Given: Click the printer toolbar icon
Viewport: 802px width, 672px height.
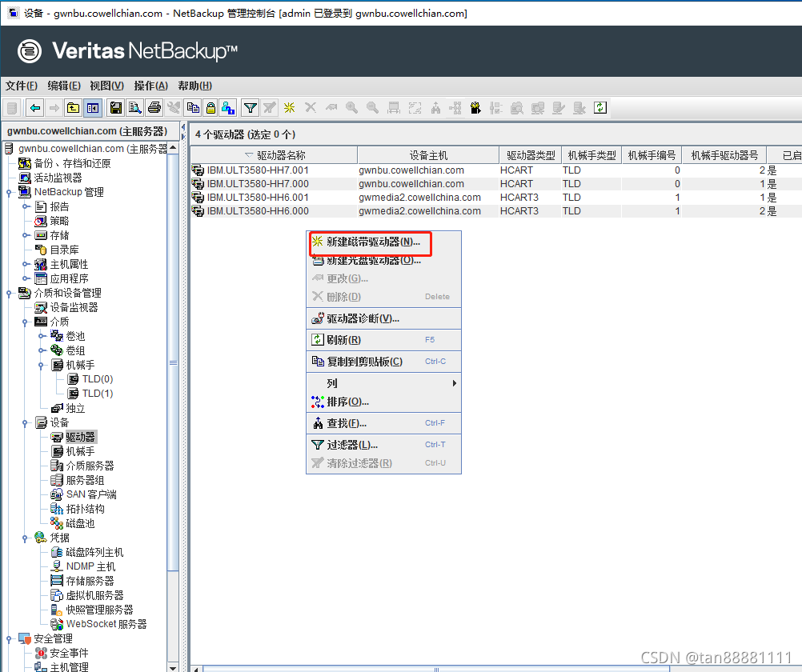Looking at the screenshot, I should coord(154,108).
